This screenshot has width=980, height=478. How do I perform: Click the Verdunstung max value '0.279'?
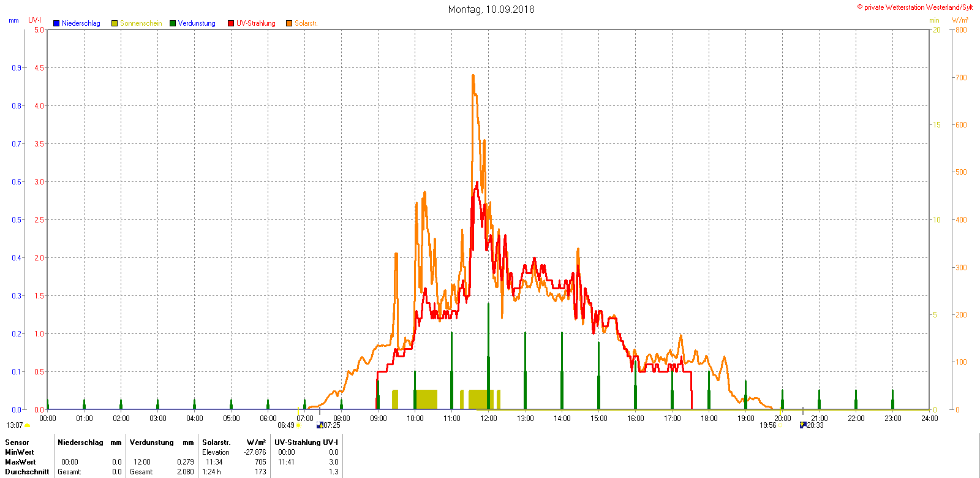186,462
